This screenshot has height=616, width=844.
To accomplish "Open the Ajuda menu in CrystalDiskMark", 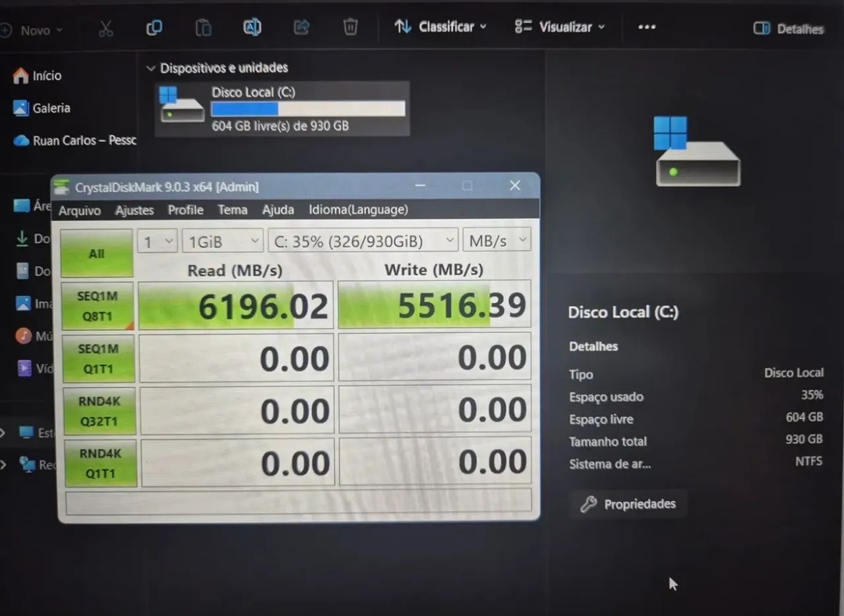I will (278, 210).
